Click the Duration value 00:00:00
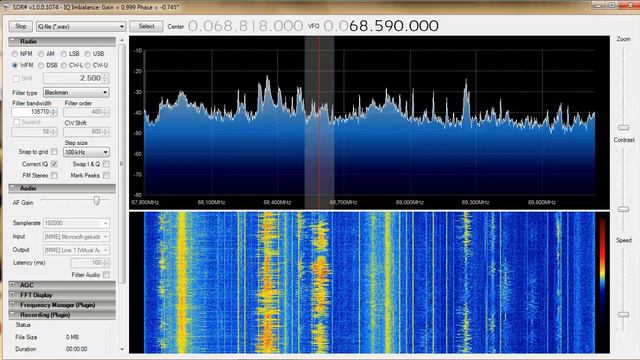This screenshot has width=640, height=360. click(x=76, y=349)
